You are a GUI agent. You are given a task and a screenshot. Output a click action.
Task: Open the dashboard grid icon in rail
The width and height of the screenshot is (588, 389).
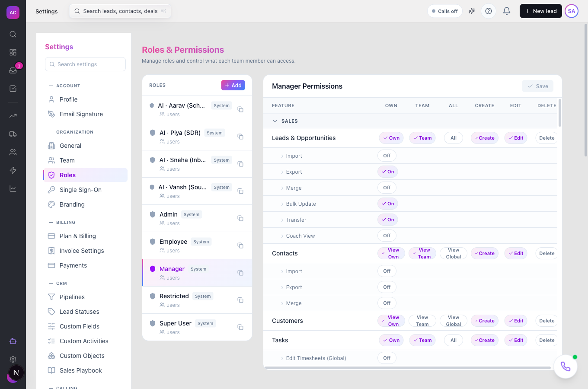tap(13, 52)
